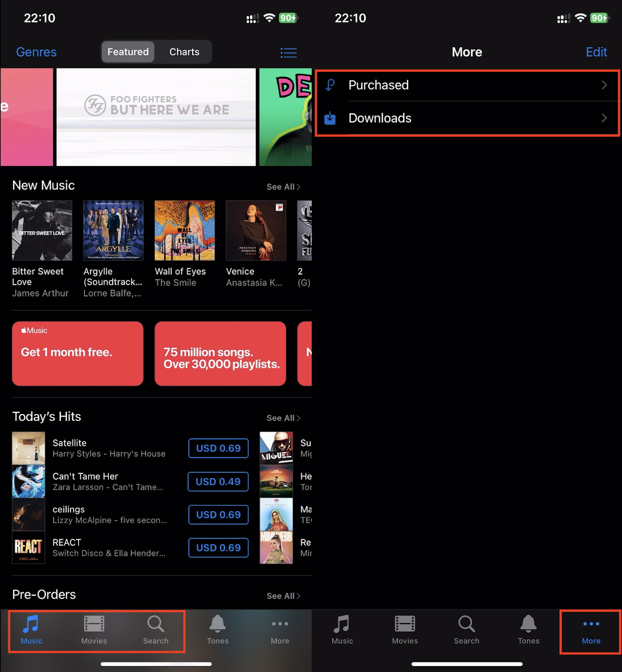Viewport: 622px width, 672px height.
Task: Tap the Downloads icon in the More list
Action: point(330,118)
